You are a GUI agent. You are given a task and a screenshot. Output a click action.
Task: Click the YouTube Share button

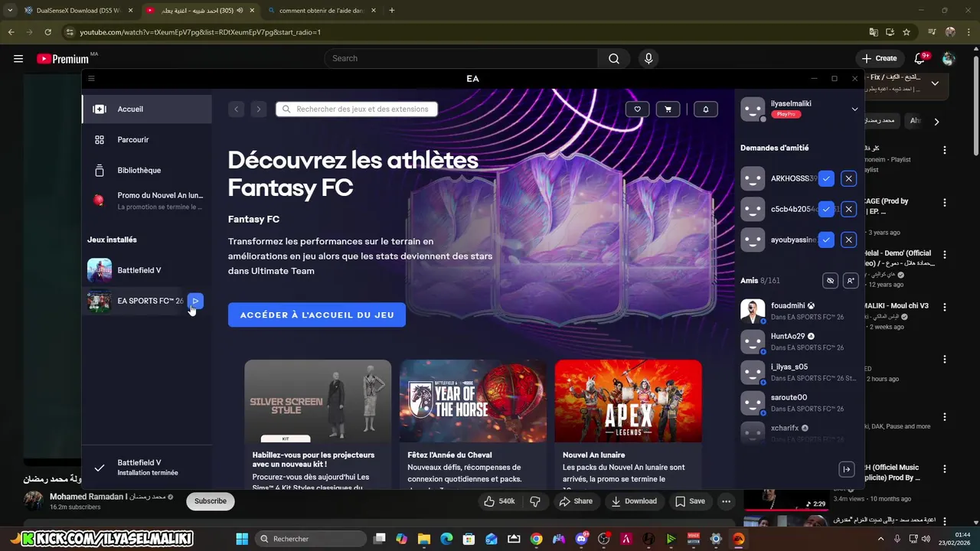click(x=576, y=501)
